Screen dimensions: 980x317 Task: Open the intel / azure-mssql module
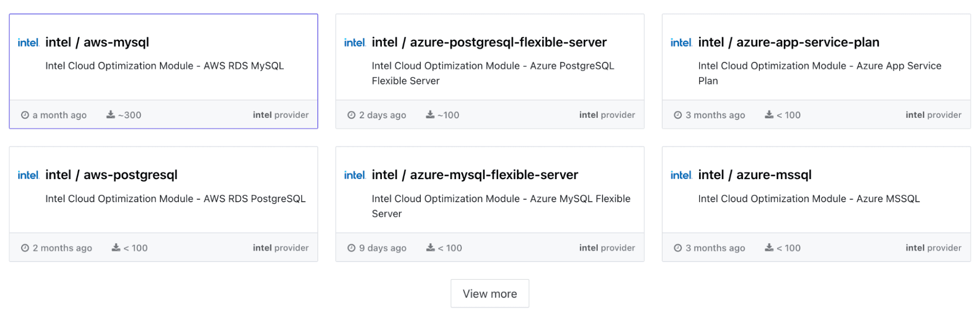754,175
